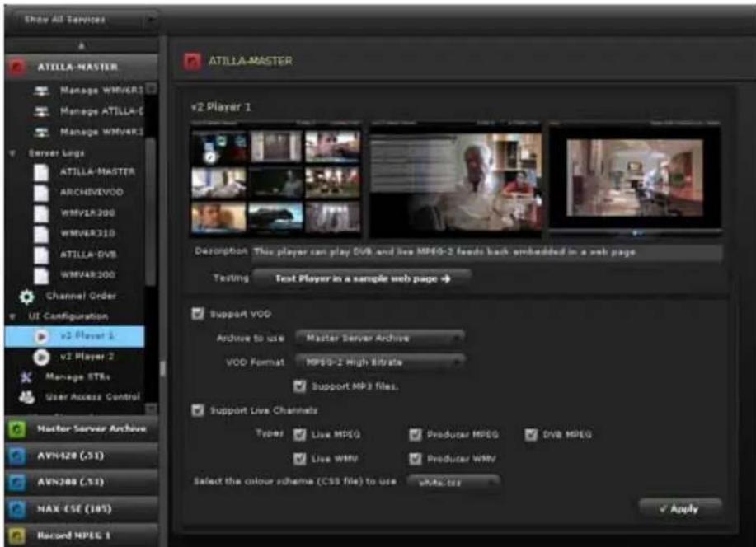This screenshot has width=756, height=547.
Task: Open the VOD Format dropdown
Action: 380,362
